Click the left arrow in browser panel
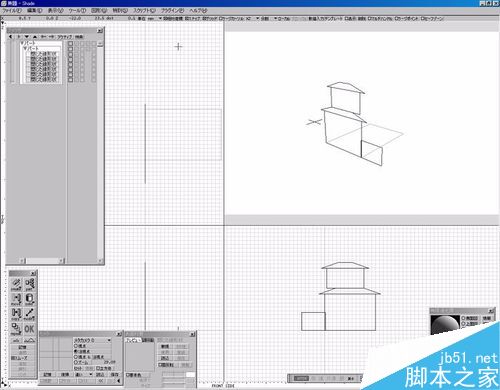 tap(11, 37)
